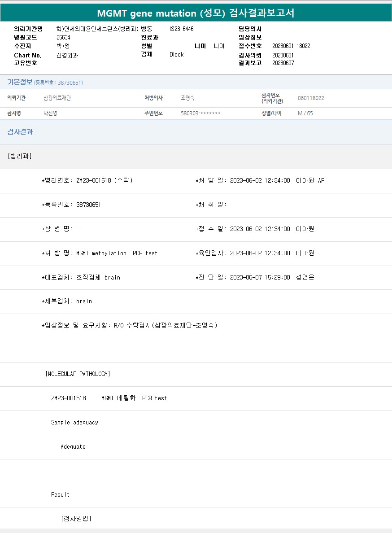Select hospital code 25634
This screenshot has height=533, width=392.
pyautogui.click(x=63, y=38)
